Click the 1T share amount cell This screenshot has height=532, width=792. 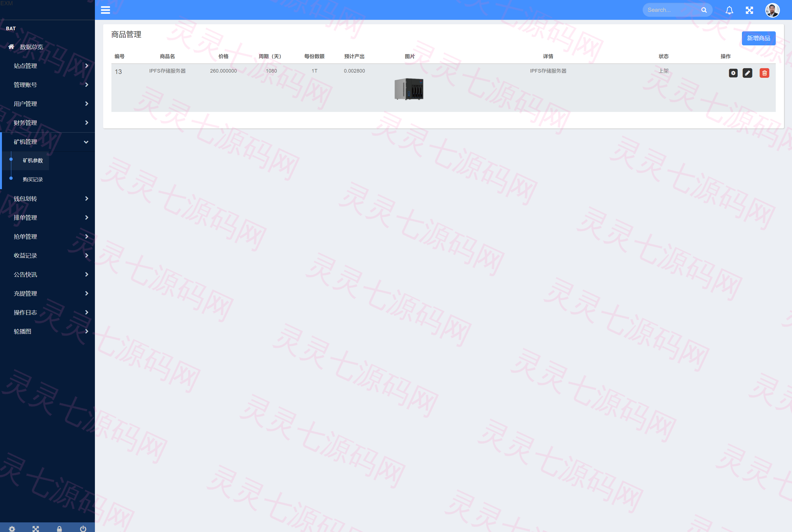(314, 71)
